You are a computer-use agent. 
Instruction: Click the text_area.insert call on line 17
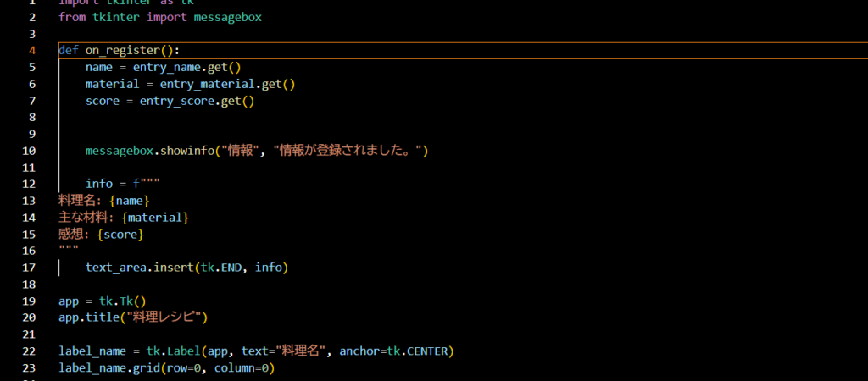(x=139, y=268)
